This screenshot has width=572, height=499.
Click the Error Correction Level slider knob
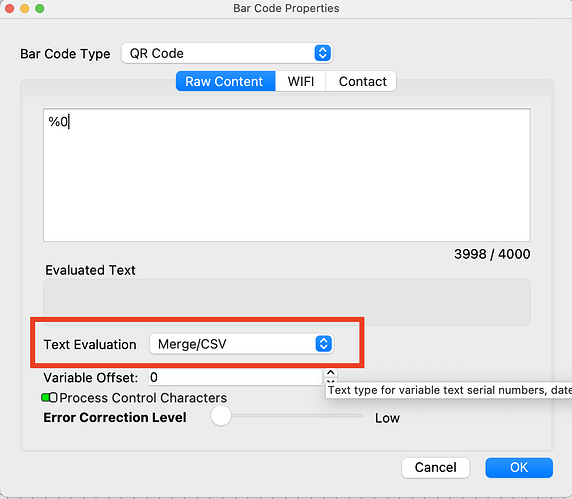click(x=221, y=416)
